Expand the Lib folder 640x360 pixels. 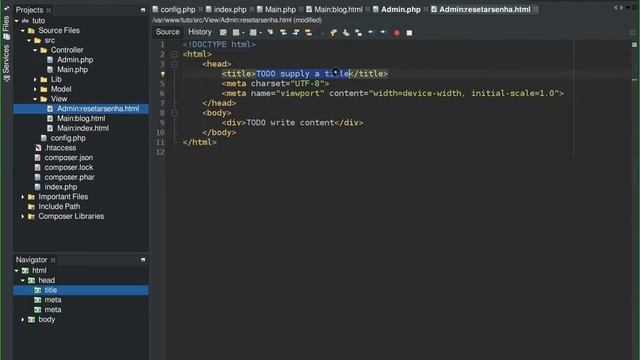click(x=35, y=80)
